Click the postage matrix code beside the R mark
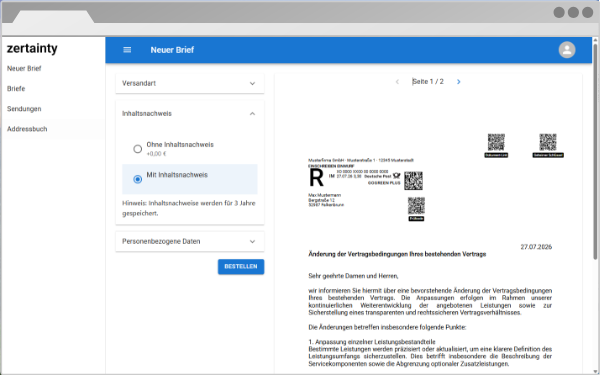The image size is (600, 375). (x=413, y=181)
